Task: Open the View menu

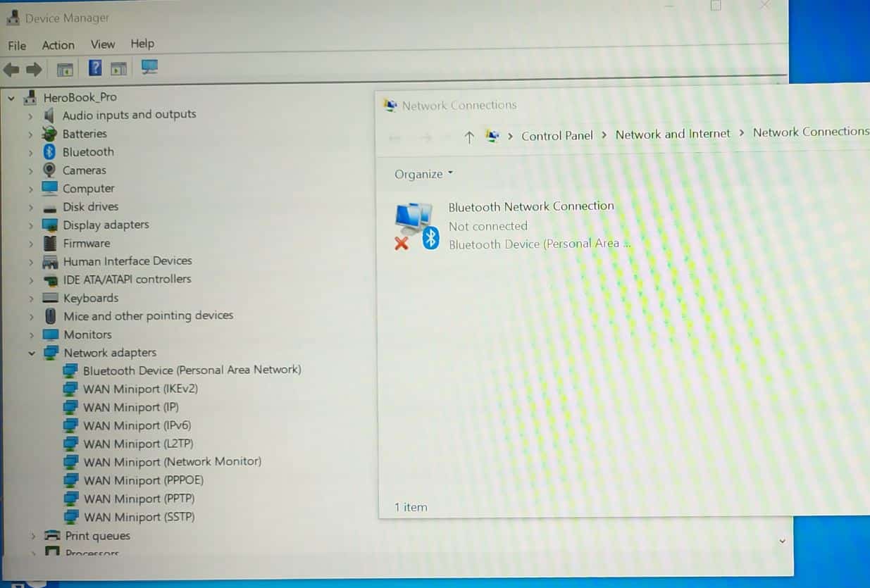Action: click(x=103, y=44)
